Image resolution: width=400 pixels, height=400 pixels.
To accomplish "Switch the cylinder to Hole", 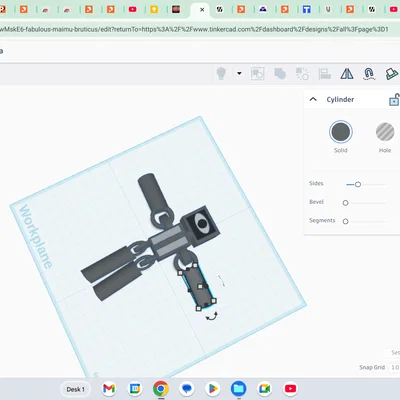I will (x=385, y=132).
